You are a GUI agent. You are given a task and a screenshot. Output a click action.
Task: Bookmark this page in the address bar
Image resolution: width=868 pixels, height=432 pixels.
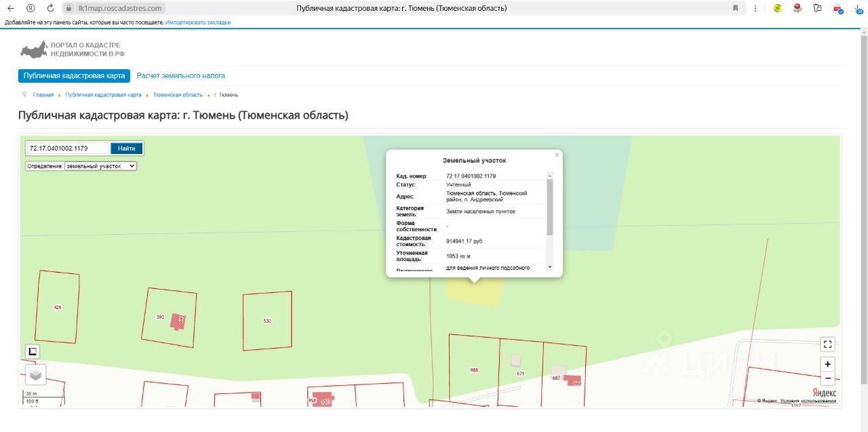coord(736,8)
